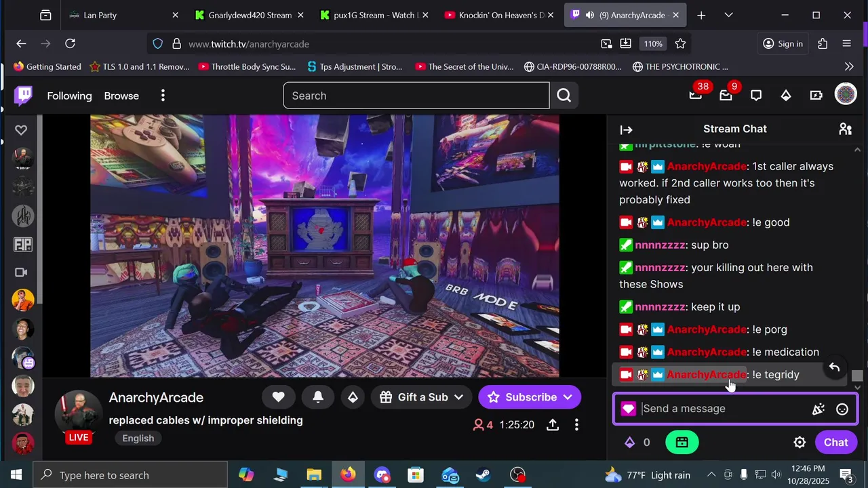This screenshot has height=488, width=868.
Task: Open Throttle Body Sync bookmark
Action: click(247, 66)
